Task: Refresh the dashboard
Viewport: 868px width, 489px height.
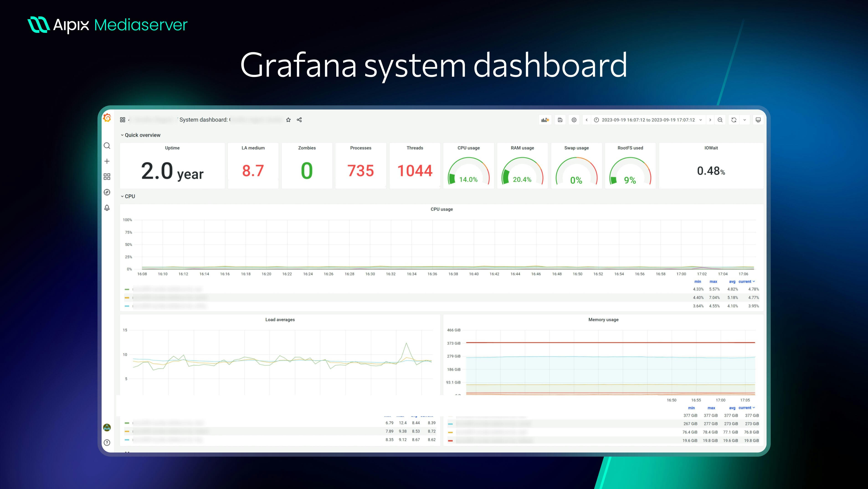Action: tap(734, 120)
